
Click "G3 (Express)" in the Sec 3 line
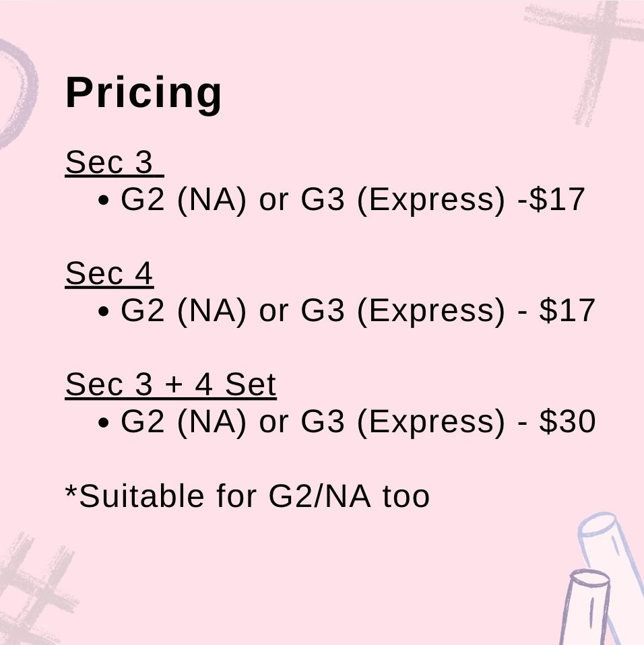point(402,200)
